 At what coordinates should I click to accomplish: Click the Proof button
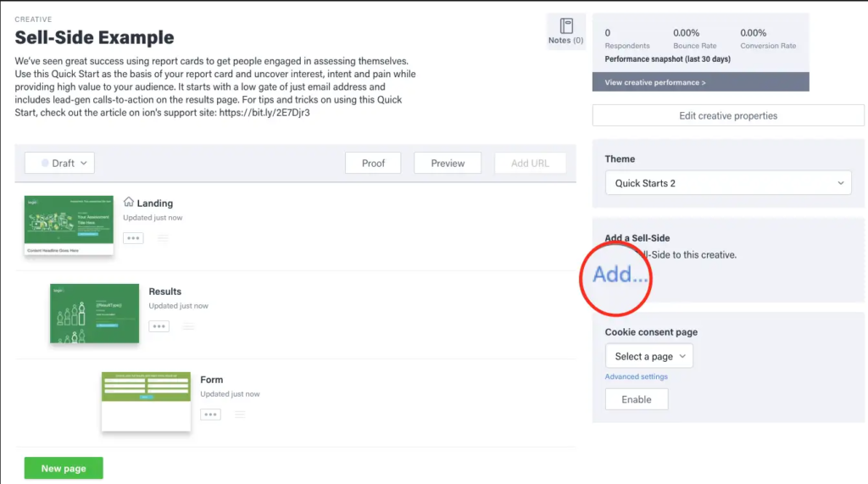click(373, 164)
